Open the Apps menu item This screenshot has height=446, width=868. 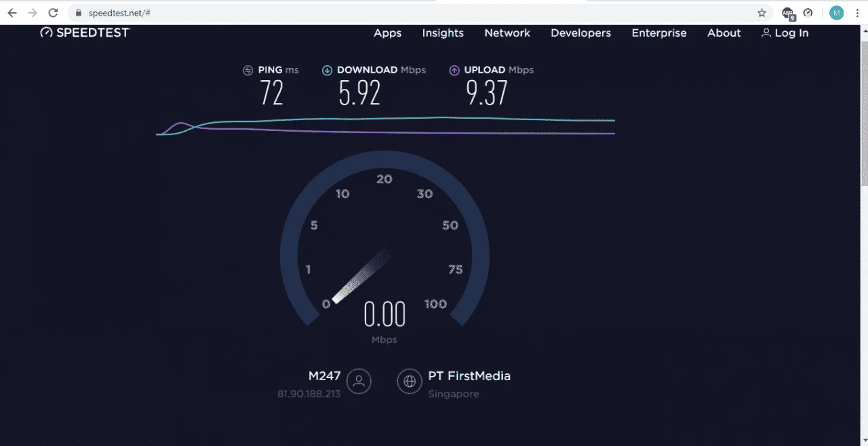[x=388, y=33]
